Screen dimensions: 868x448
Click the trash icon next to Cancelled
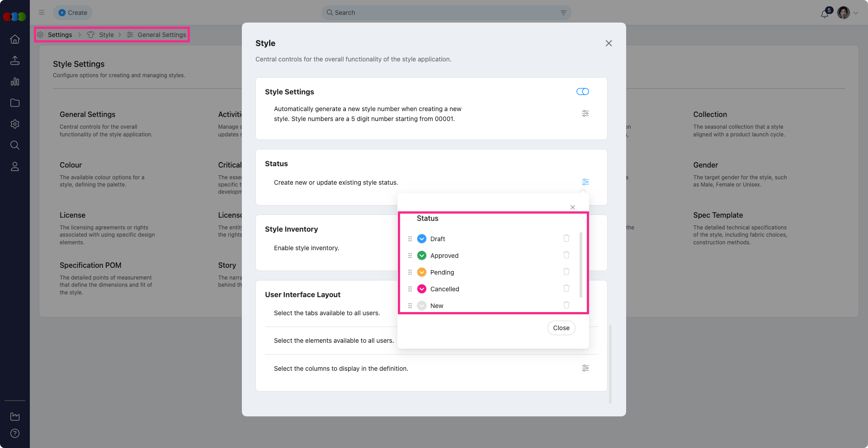click(x=566, y=289)
